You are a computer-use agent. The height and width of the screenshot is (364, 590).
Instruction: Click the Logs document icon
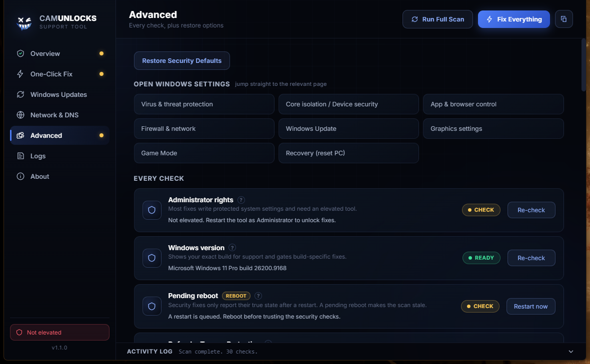20,156
